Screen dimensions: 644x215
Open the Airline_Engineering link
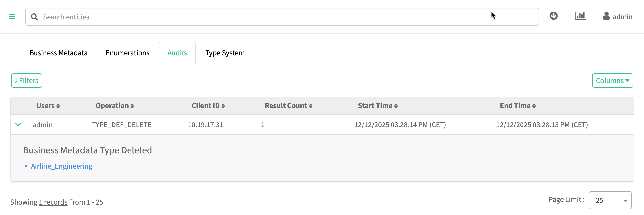(61, 166)
